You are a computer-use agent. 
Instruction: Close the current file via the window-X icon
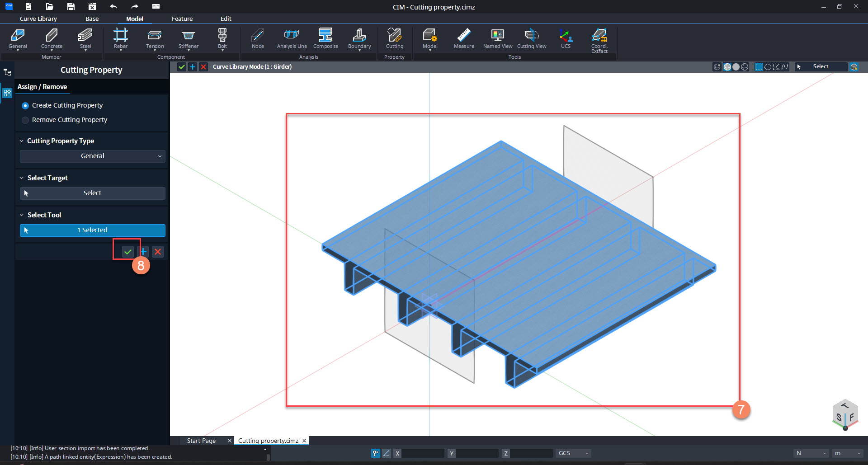[92, 6]
